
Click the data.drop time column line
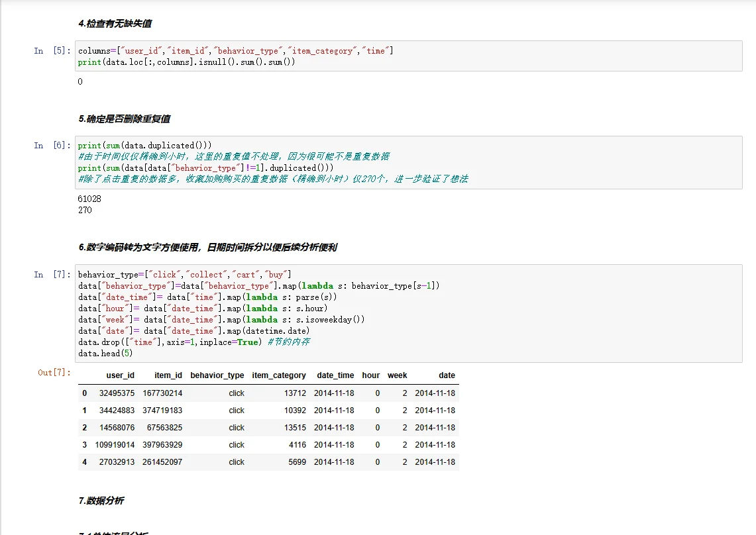[x=194, y=342]
